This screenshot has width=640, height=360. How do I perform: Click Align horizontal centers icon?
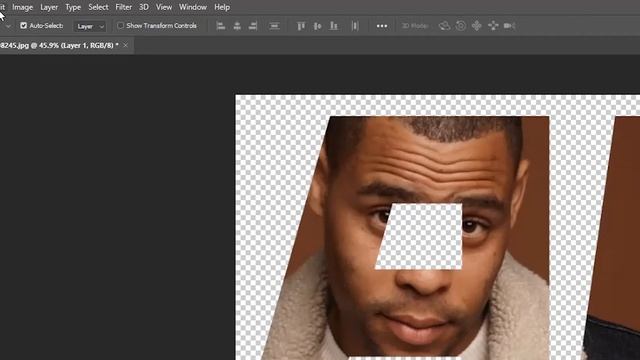tap(237, 26)
